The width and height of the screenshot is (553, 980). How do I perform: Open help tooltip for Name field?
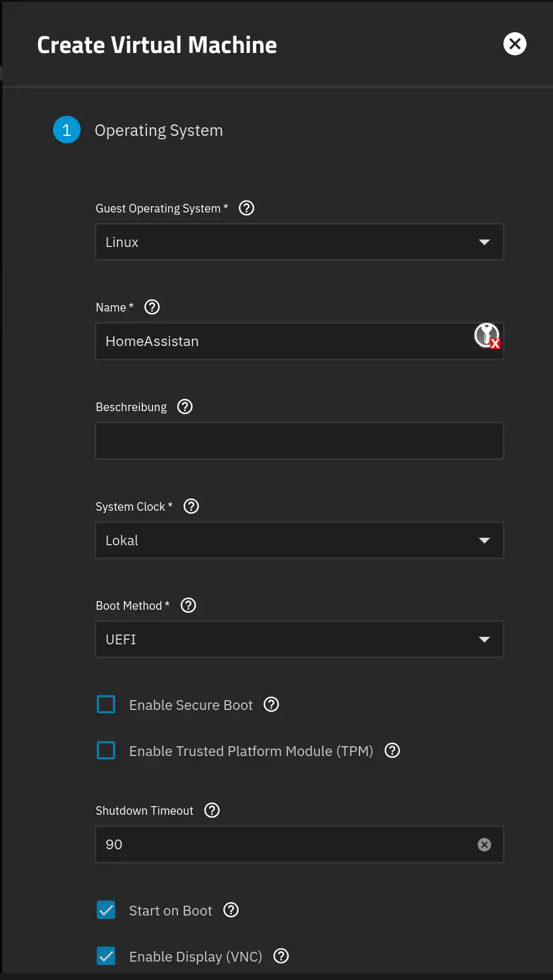pyautogui.click(x=152, y=307)
